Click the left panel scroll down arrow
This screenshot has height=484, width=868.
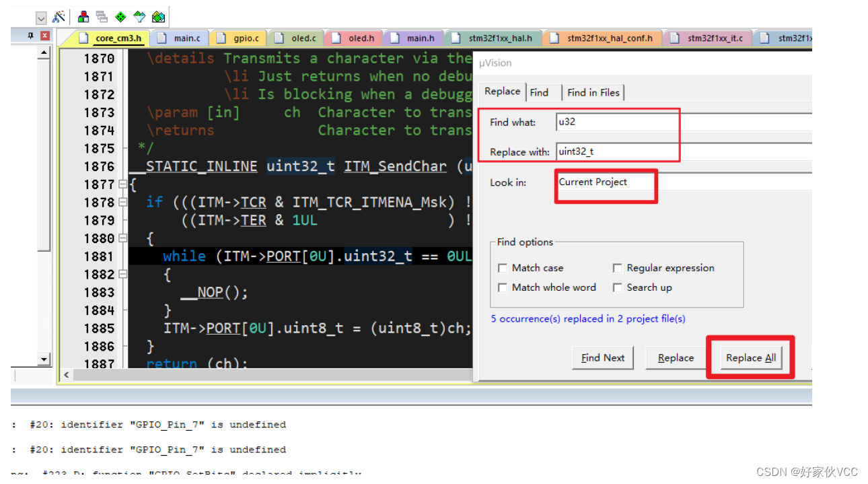tap(44, 359)
